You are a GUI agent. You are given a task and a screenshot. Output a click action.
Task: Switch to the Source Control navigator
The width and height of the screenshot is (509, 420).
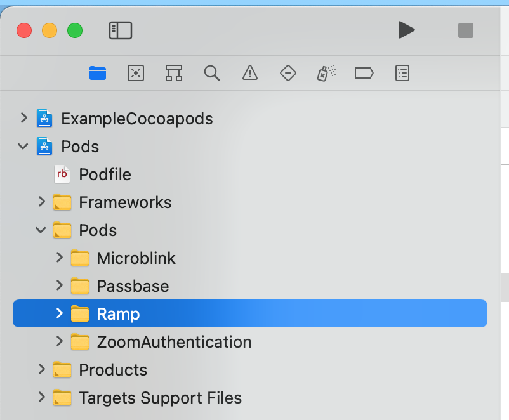136,73
